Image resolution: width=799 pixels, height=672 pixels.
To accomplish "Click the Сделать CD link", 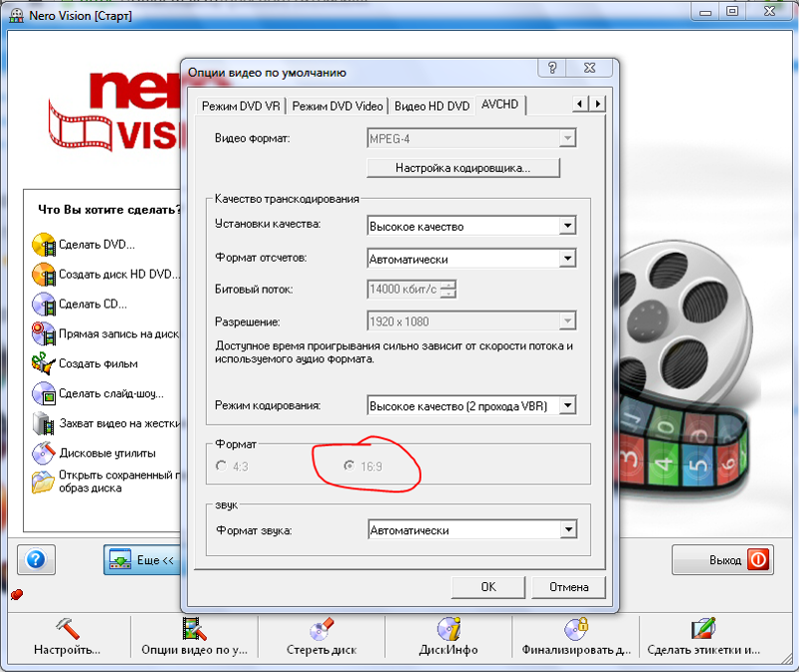I will [x=93, y=305].
